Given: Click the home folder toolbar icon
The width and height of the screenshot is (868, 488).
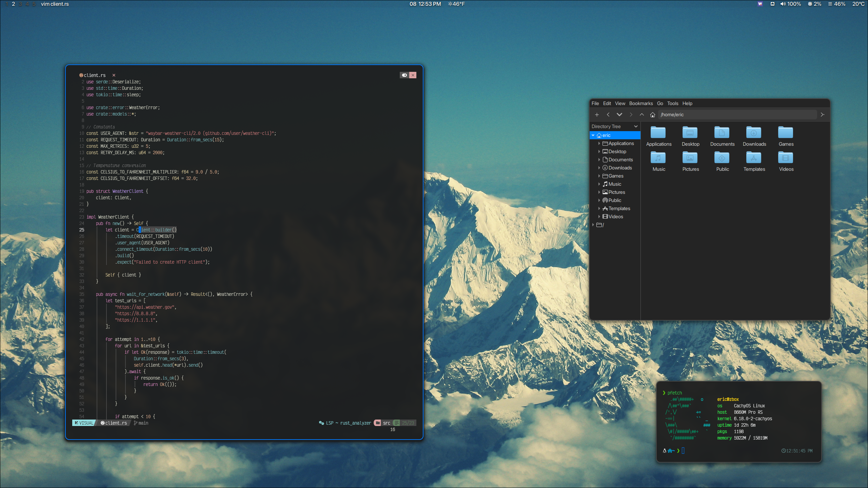Looking at the screenshot, I should [x=652, y=115].
